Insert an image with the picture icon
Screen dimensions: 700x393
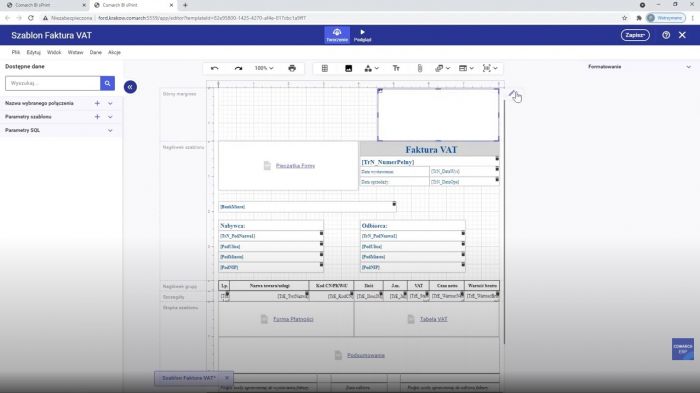(x=349, y=68)
